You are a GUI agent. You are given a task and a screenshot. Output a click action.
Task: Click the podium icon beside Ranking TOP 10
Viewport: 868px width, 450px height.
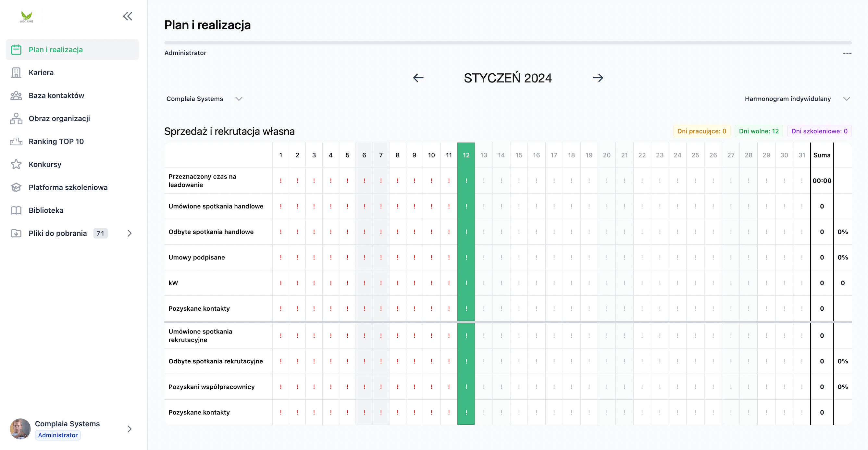(x=16, y=141)
